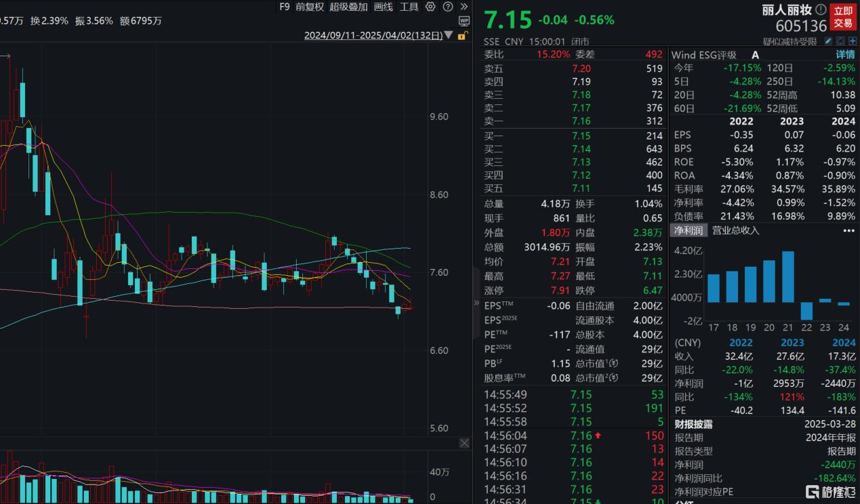Click the 委比 15.20% value

(553, 55)
